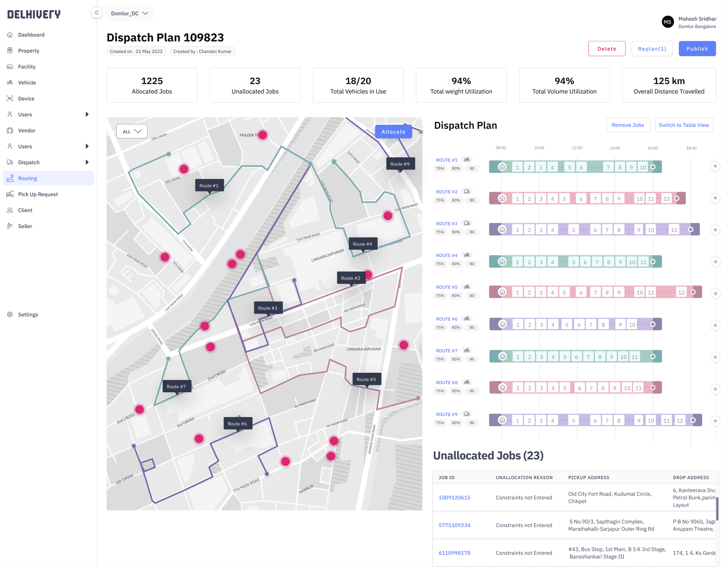Click the Vehicle bike icon in sidebar
The image size is (728, 567).
(10, 83)
